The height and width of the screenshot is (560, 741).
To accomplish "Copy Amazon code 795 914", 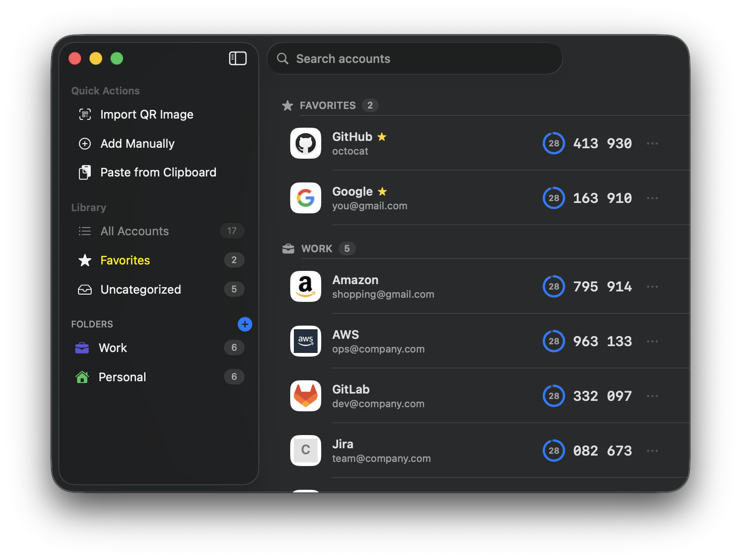I will tap(602, 286).
